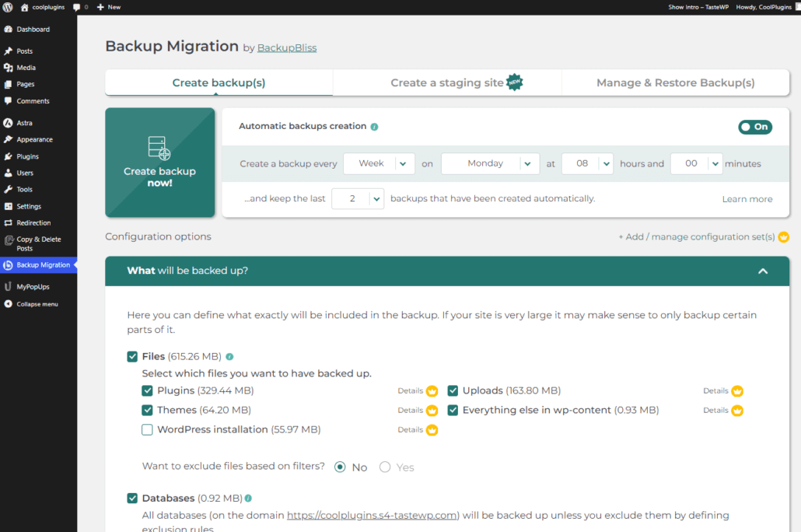Click premium crown beside Uploads Details
The height and width of the screenshot is (532, 801).
click(x=737, y=391)
